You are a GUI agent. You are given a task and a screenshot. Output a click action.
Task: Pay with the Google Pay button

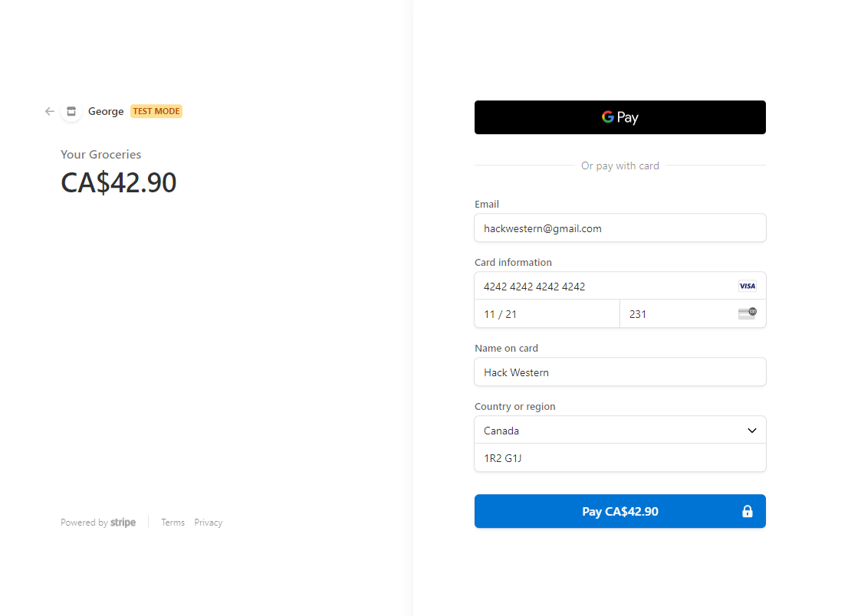point(620,117)
